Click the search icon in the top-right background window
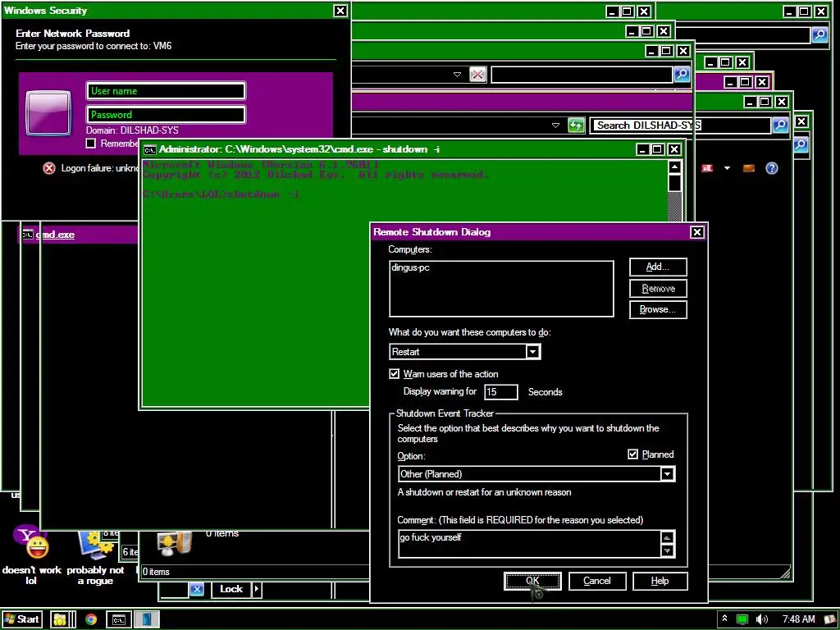840x630 pixels. pyautogui.click(x=819, y=35)
